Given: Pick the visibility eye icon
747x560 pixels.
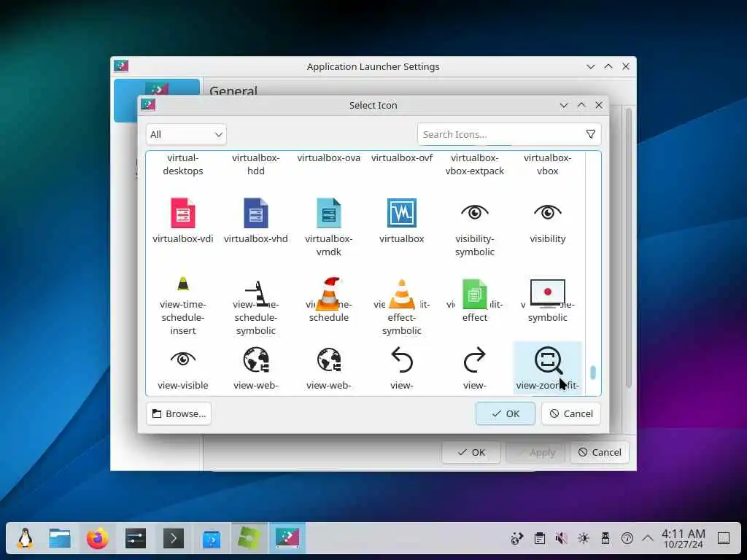Looking at the screenshot, I should (x=547, y=212).
